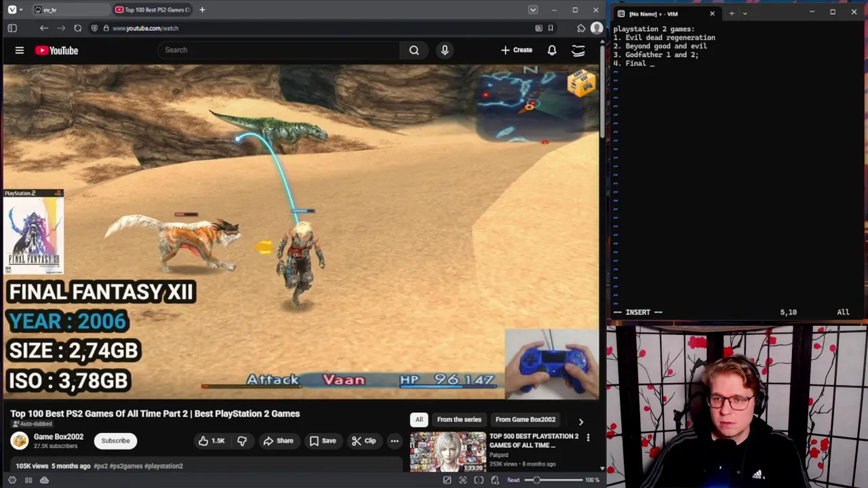The height and width of the screenshot is (488, 868).
Task: Save video to a playlist
Action: click(x=323, y=441)
